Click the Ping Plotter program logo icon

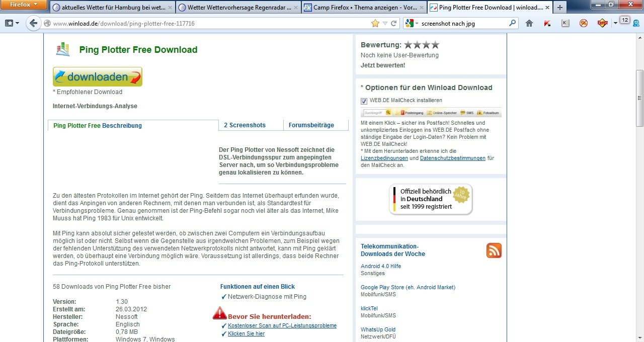pyautogui.click(x=63, y=49)
